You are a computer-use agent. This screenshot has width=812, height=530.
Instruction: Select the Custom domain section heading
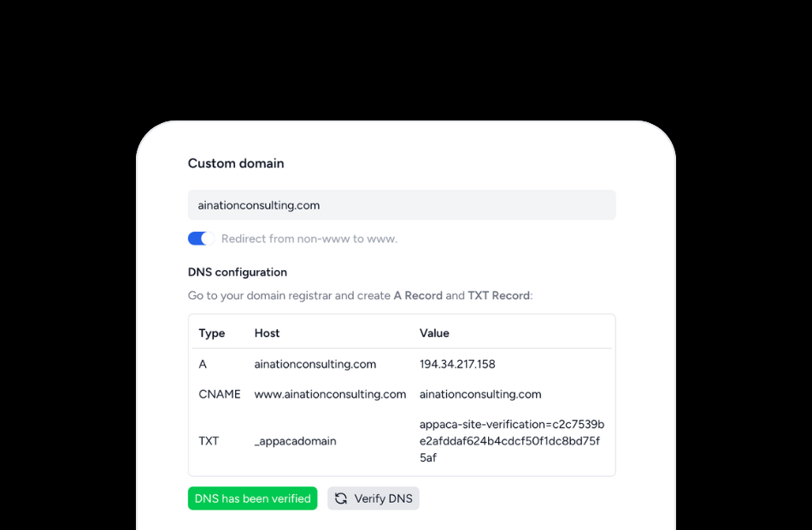(x=236, y=163)
